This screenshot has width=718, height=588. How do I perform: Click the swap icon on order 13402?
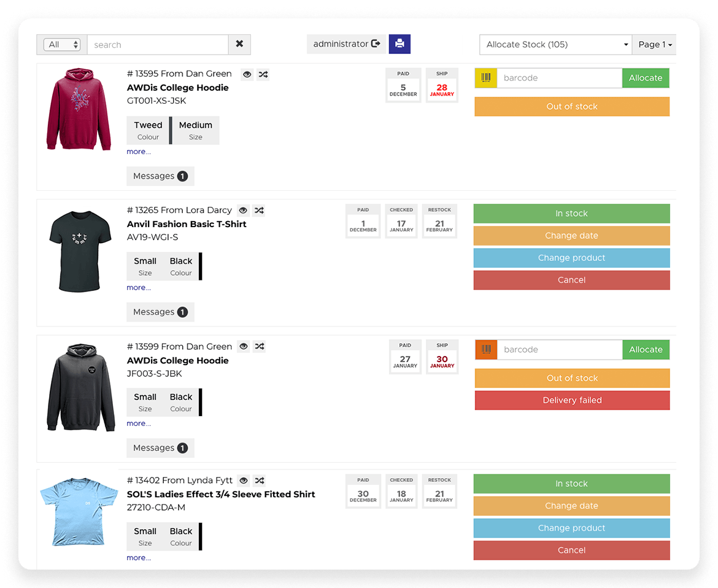point(258,480)
